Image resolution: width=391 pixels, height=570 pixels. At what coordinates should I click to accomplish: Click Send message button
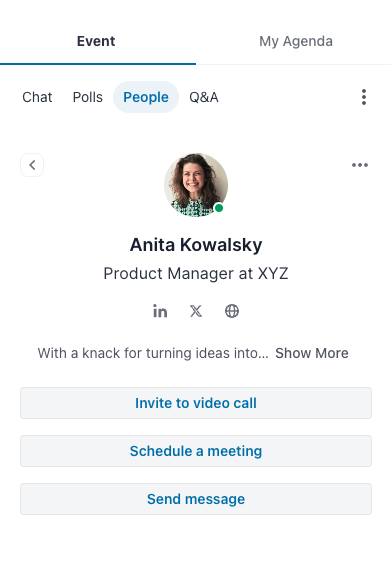click(x=196, y=499)
